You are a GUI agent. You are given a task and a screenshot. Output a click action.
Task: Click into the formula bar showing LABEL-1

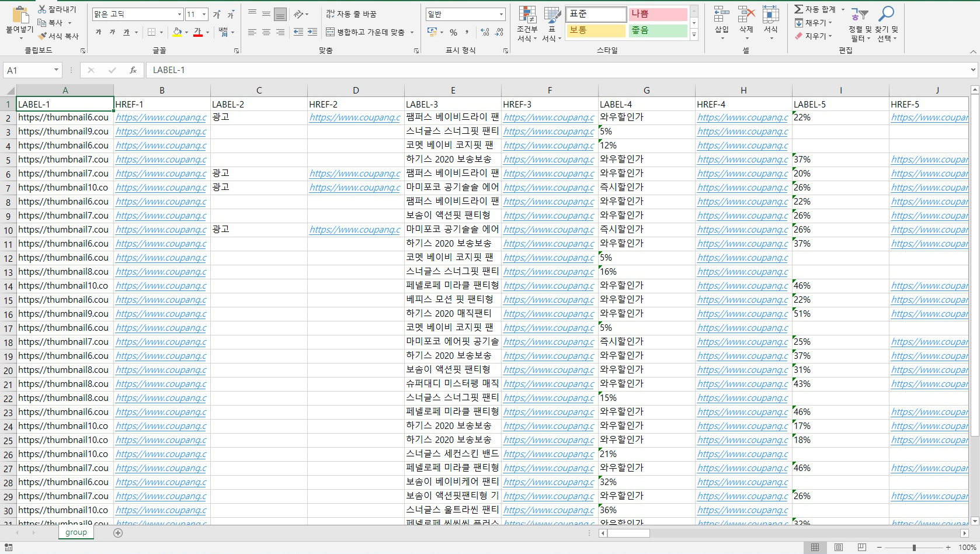pyautogui.click(x=558, y=70)
